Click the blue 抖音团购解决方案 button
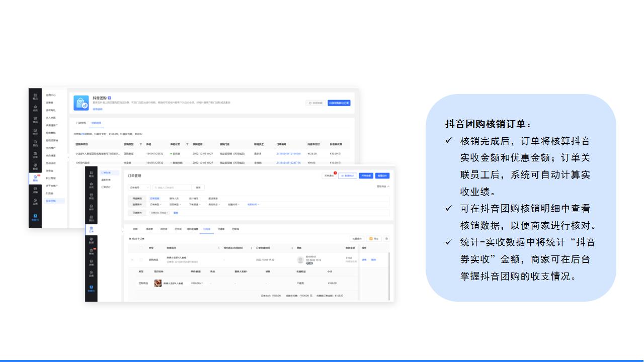This screenshot has height=362, width=644. (339, 103)
